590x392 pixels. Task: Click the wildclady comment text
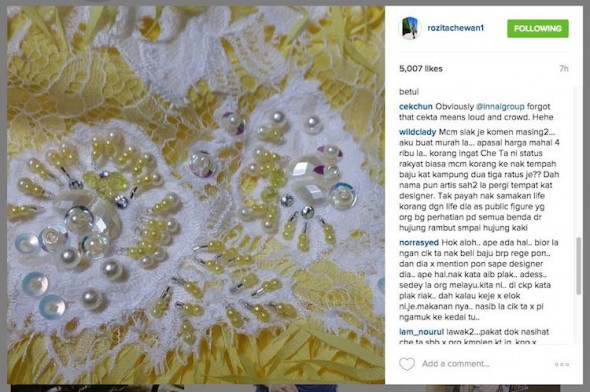(479, 180)
